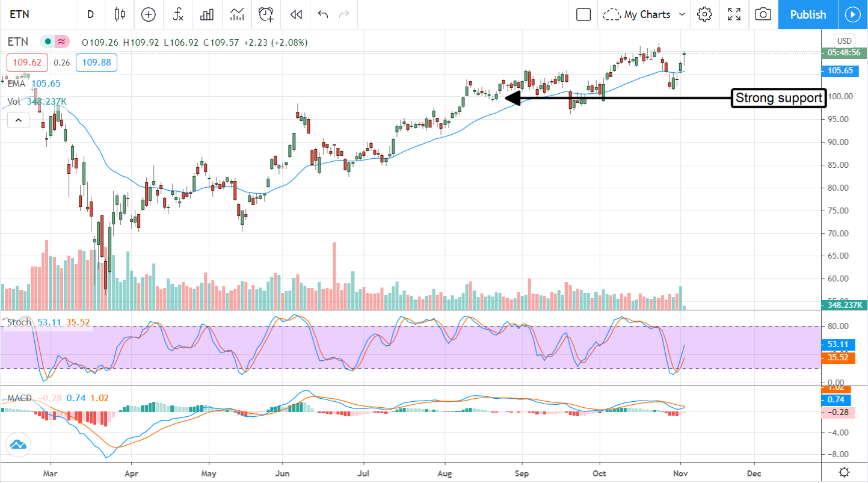Open the D interval selector

pos(90,14)
